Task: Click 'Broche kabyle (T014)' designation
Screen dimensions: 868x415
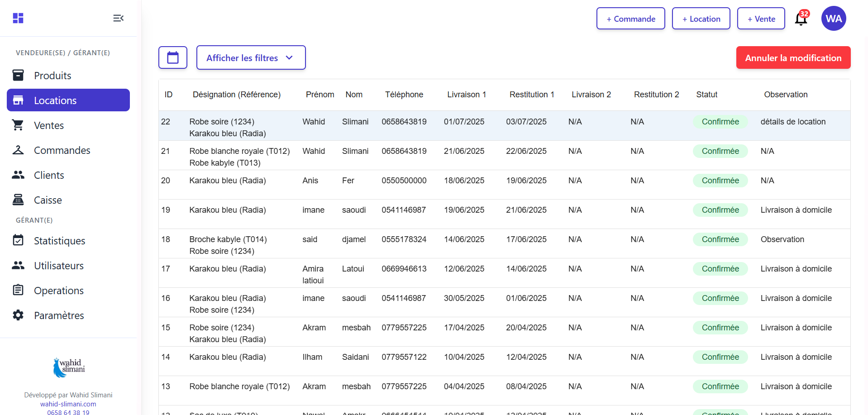Action: pyautogui.click(x=228, y=239)
